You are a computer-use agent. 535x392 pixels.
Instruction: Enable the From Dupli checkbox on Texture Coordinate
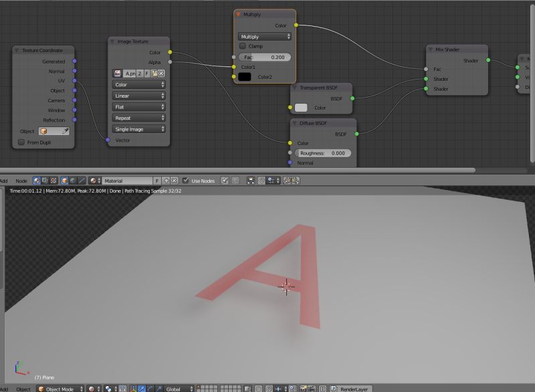click(20, 142)
